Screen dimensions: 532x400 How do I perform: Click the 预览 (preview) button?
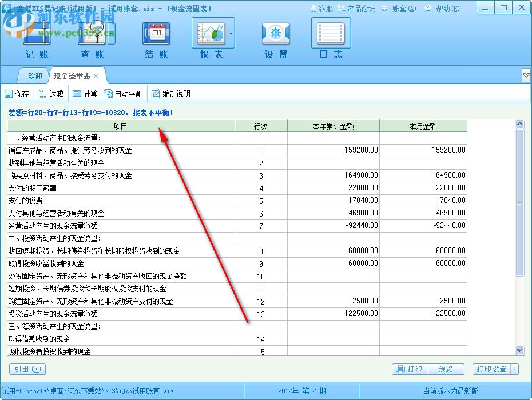point(447,369)
